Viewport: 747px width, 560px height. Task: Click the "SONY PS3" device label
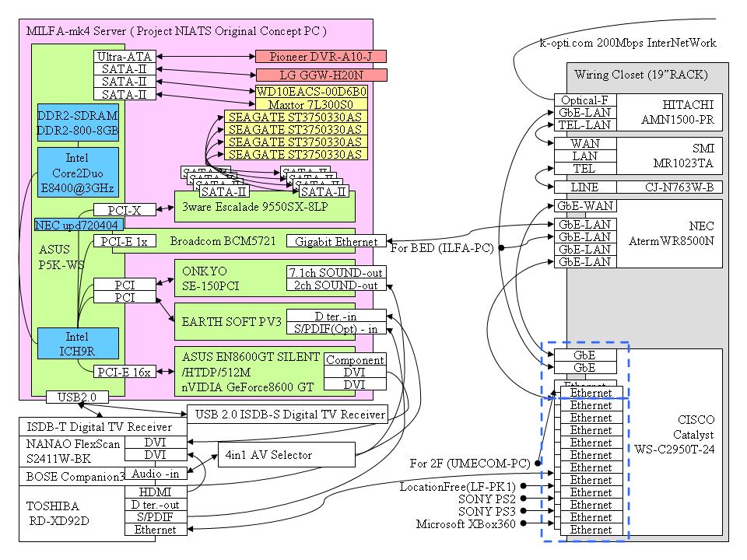(487, 512)
